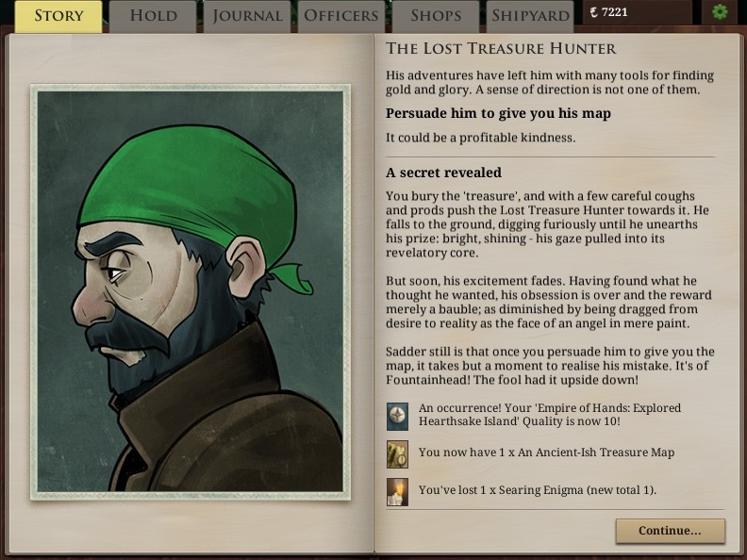Screen dimensions: 747x560
Task: Click the Lost Treasure Hunter portrait
Action: [191, 292]
